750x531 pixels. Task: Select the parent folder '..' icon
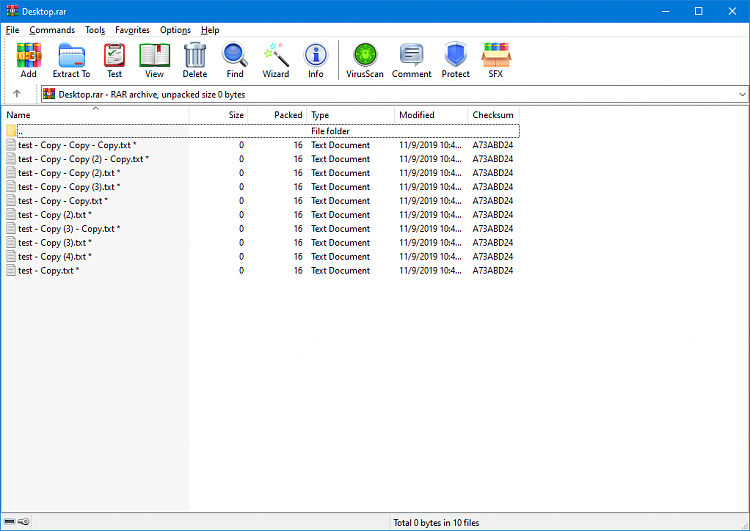click(x=11, y=131)
